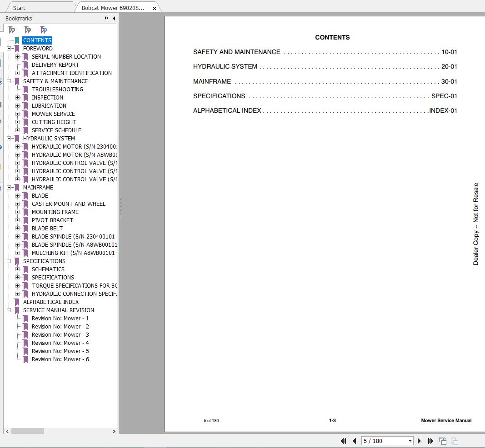Image resolution: width=485 pixels, height=448 pixels.
Task: Expand the LUBRICATION bookmark
Action: (x=18, y=105)
